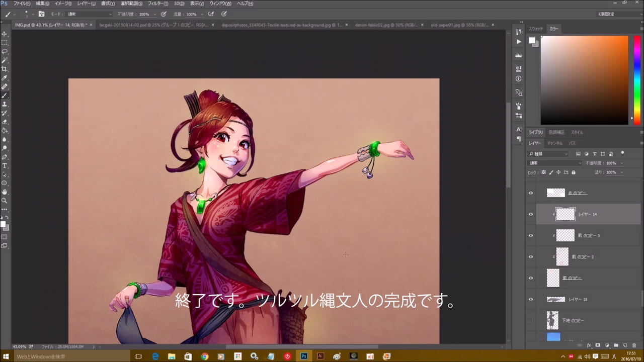
Task: Select the Zoom tool in toolbar
Action: pos(5,200)
